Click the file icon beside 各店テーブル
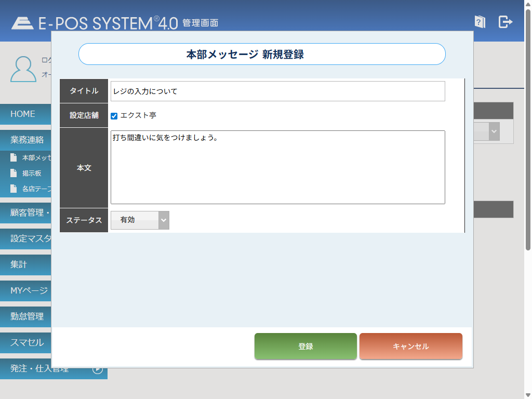Image resolution: width=532 pixels, height=399 pixels. (14, 189)
